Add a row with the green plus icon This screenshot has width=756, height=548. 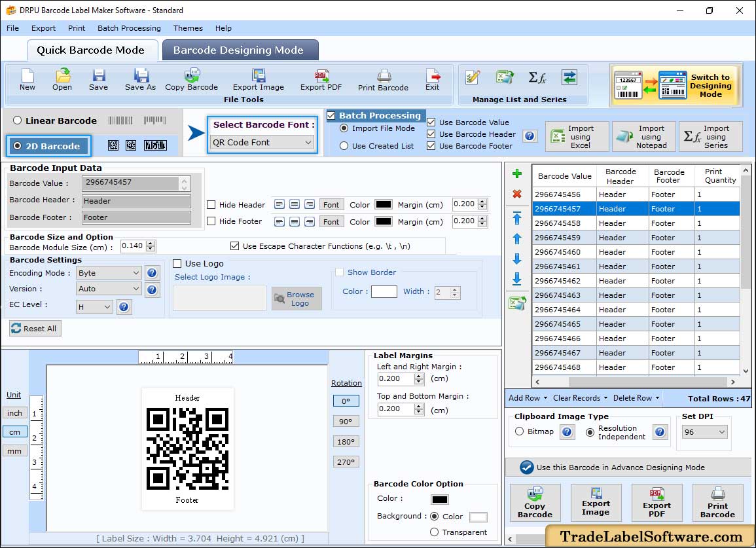click(x=517, y=174)
